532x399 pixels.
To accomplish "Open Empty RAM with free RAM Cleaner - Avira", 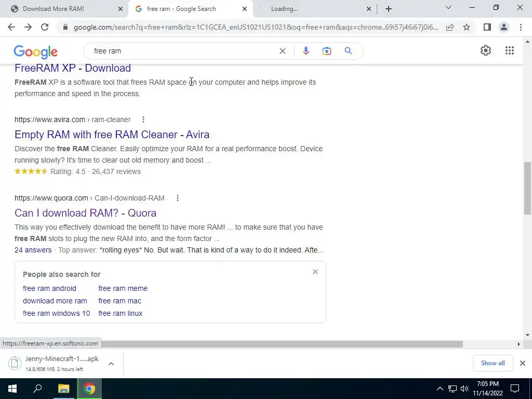I will [112, 135].
